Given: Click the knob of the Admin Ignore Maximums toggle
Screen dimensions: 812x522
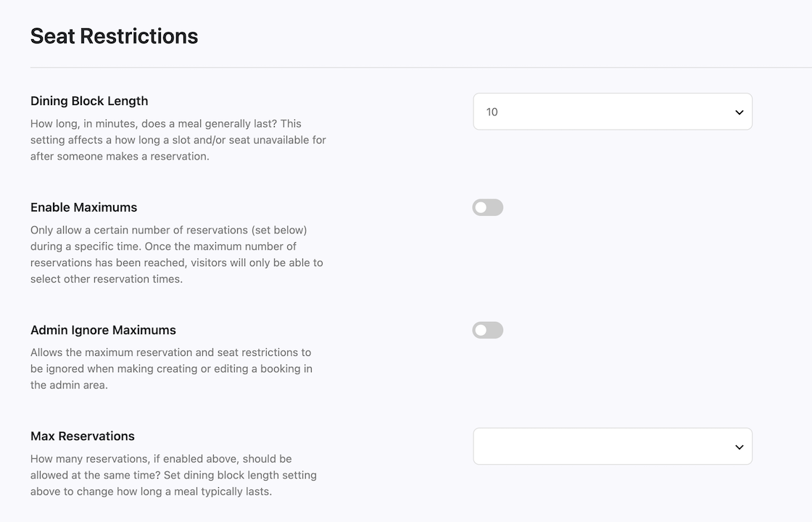Looking at the screenshot, I should (x=481, y=331).
